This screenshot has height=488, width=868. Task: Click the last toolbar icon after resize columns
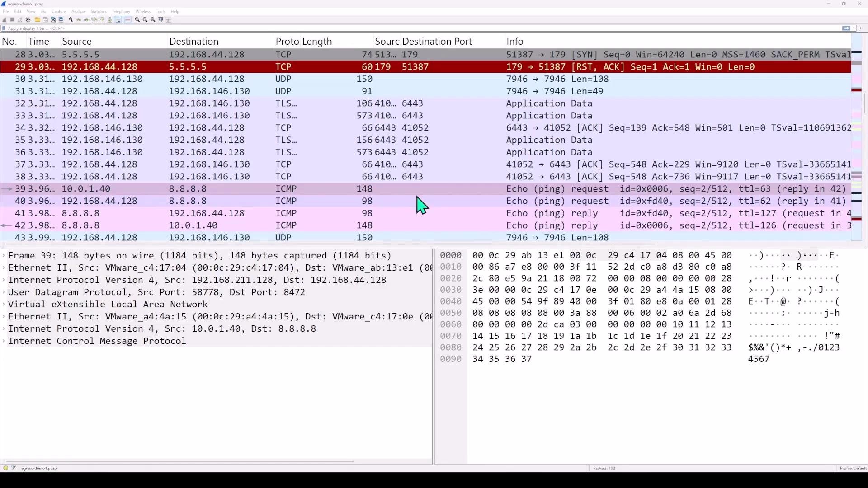pos(169,20)
